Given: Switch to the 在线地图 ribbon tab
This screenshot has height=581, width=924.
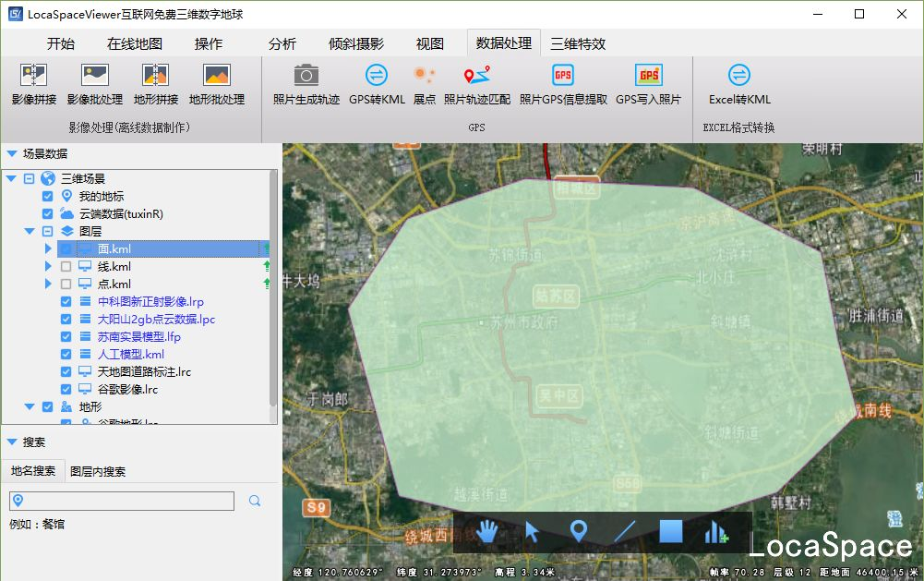Looking at the screenshot, I should click(135, 43).
